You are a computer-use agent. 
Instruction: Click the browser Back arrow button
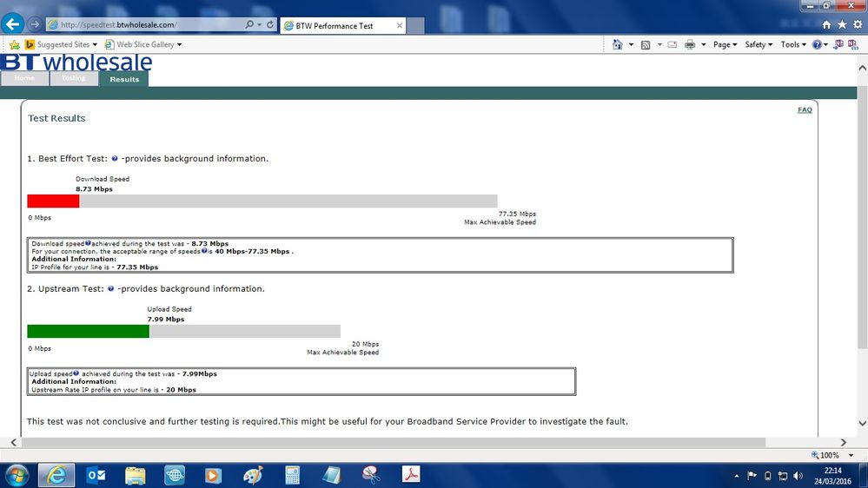point(13,23)
